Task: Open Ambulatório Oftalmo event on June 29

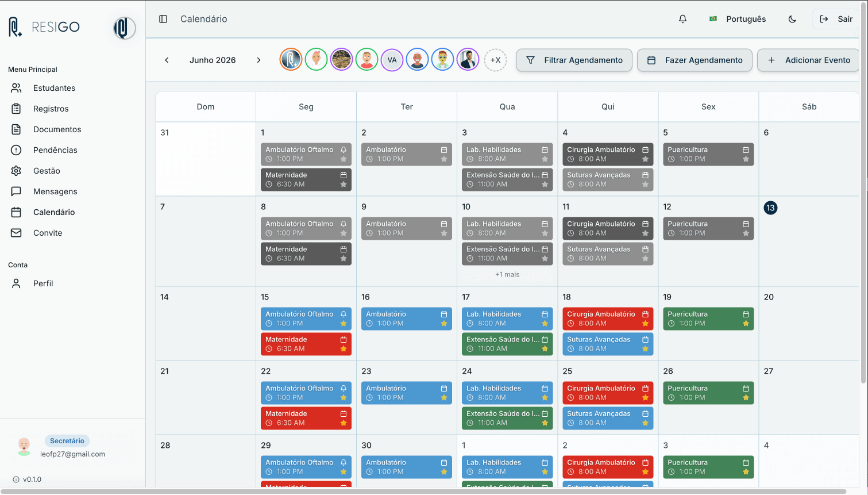Action: pyautogui.click(x=306, y=467)
